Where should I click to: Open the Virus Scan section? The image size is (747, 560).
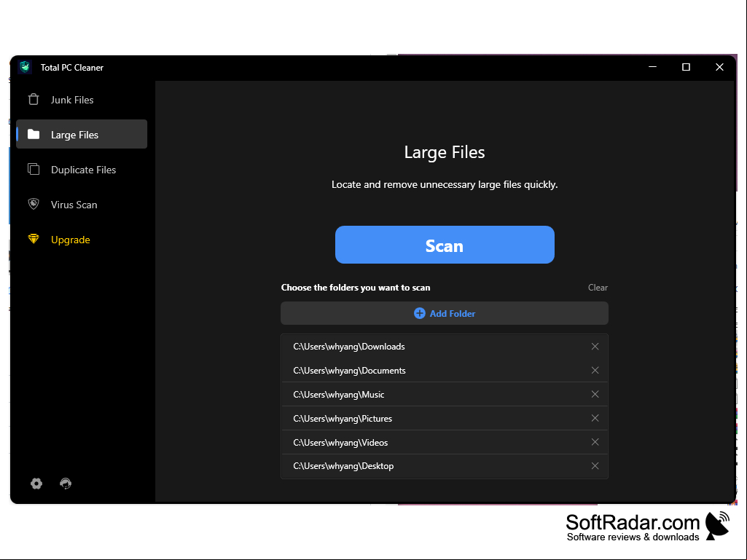point(82,205)
